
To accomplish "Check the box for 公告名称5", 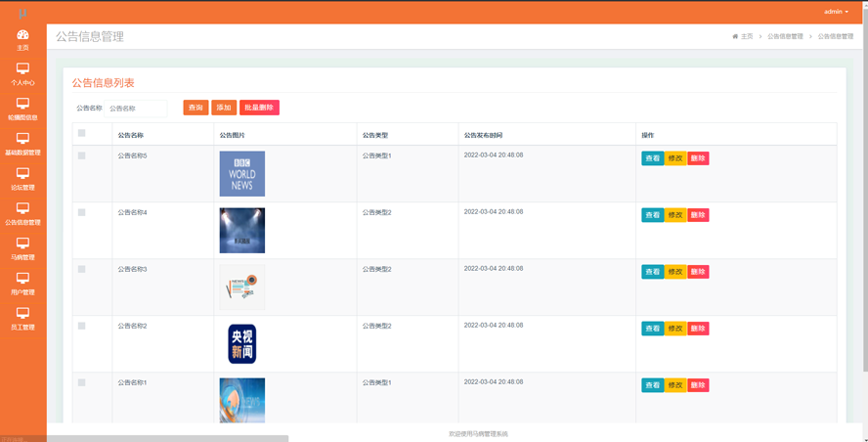I will pos(81,155).
